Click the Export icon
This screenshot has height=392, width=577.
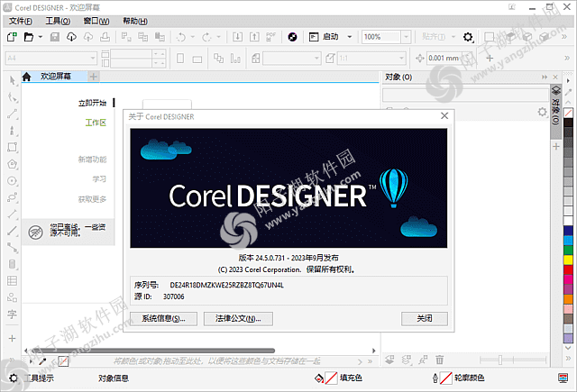click(x=254, y=37)
